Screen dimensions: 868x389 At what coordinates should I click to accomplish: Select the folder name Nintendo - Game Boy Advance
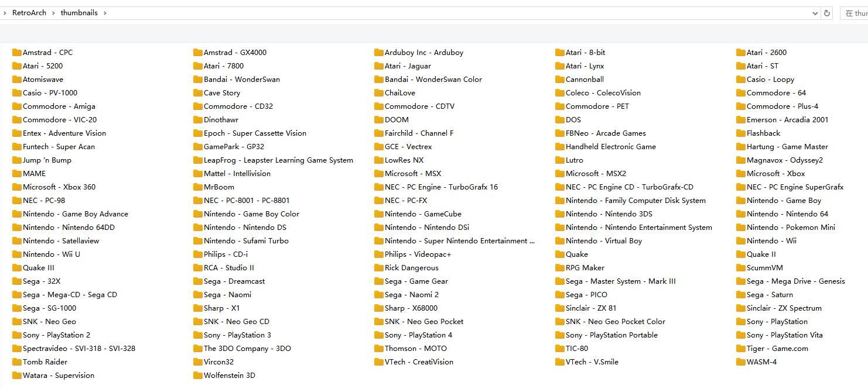[x=76, y=214]
